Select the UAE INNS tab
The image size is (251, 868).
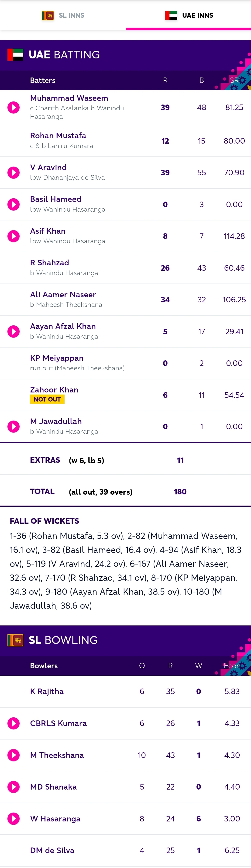click(x=189, y=16)
